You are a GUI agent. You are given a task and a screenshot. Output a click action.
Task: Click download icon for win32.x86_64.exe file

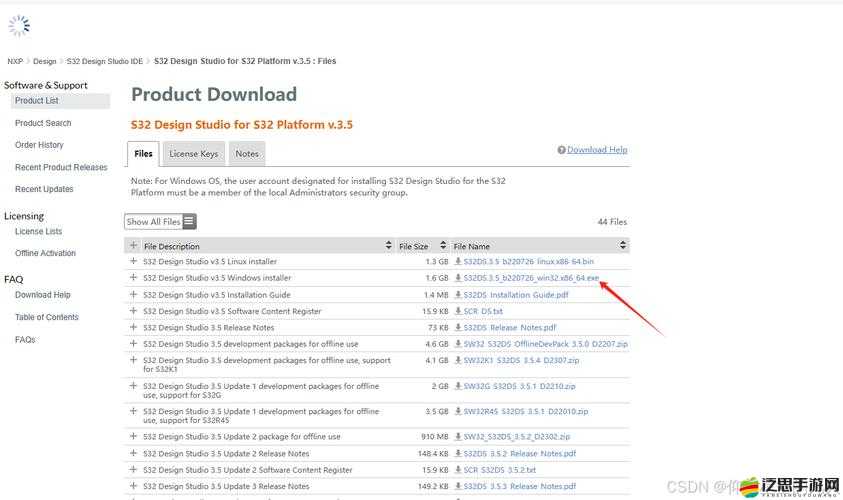[x=458, y=278]
